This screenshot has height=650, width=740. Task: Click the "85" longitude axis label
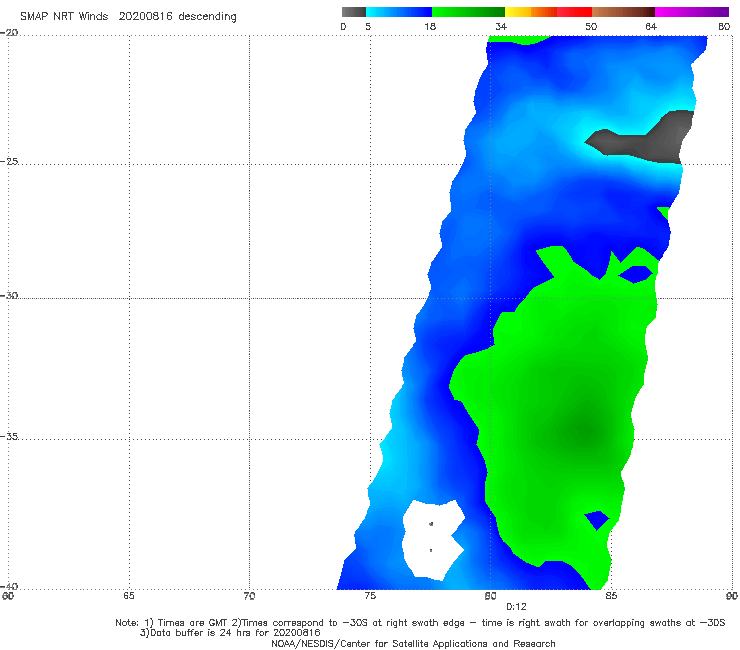click(x=611, y=596)
